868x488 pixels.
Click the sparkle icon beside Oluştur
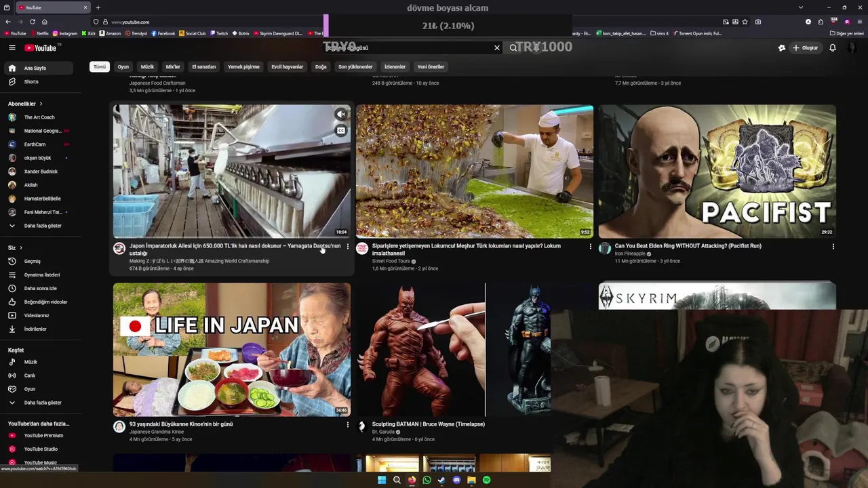(x=781, y=48)
